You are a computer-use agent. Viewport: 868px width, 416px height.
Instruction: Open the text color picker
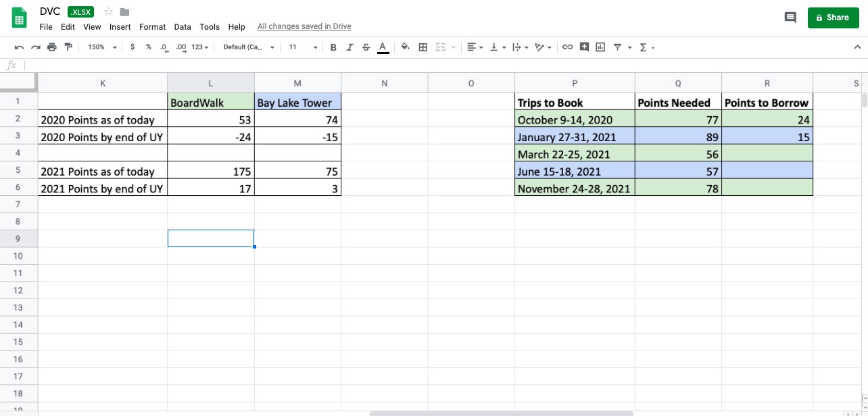tap(383, 47)
